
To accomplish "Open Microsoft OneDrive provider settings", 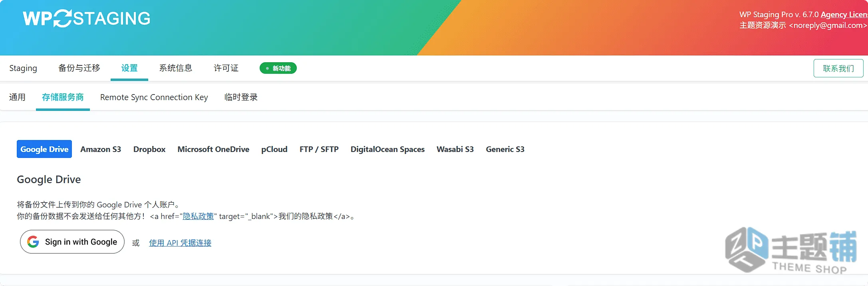I will (213, 149).
